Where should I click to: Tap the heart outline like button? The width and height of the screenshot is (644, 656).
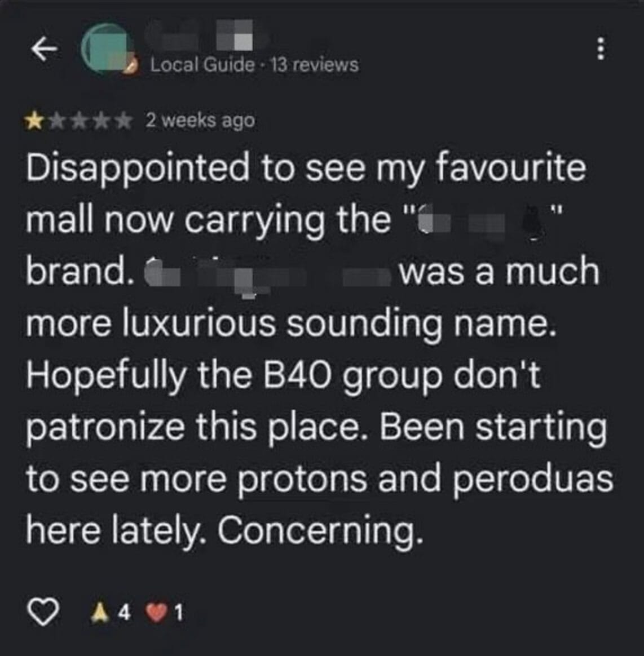43,611
